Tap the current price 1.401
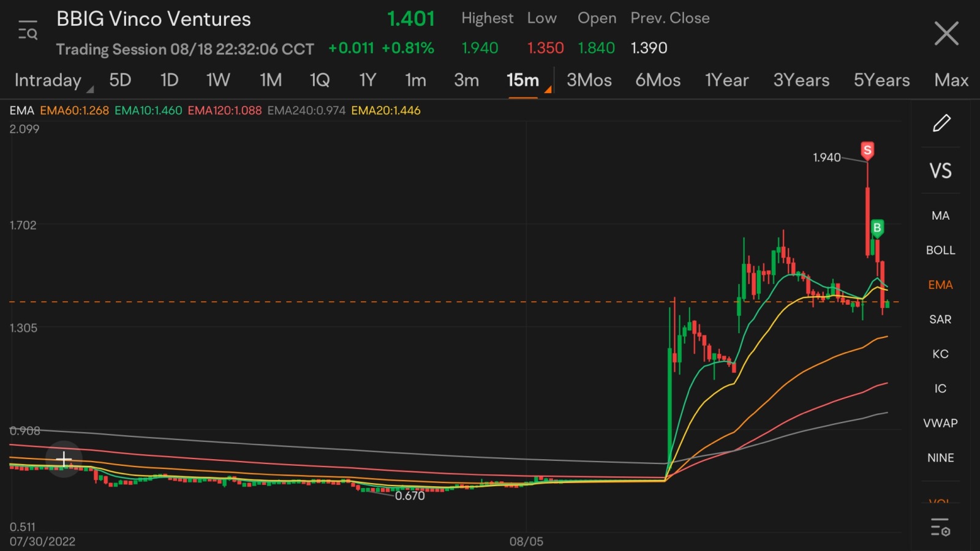 [x=411, y=19]
